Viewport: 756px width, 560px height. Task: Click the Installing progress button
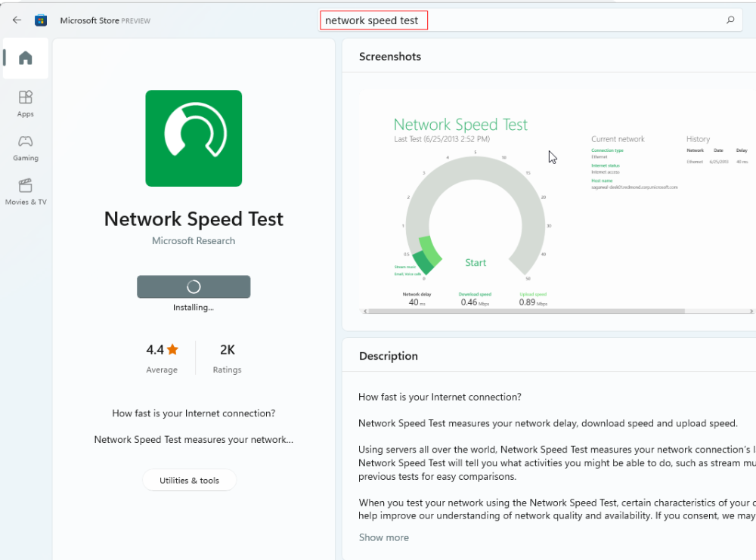click(194, 286)
